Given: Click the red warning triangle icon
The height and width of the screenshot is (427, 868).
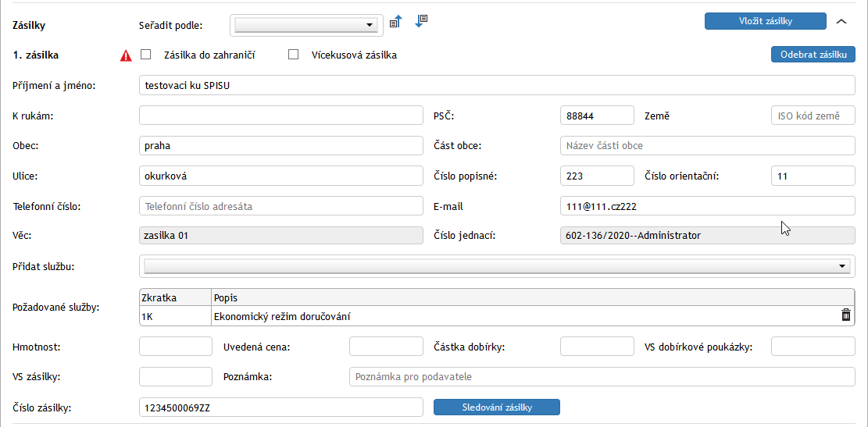Looking at the screenshot, I should coord(126,55).
